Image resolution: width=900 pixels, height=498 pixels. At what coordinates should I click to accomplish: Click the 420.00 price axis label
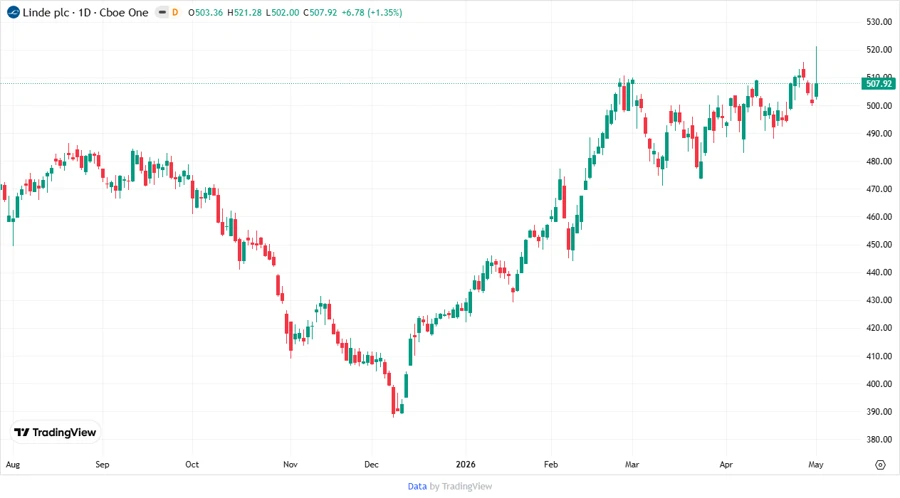click(x=879, y=328)
